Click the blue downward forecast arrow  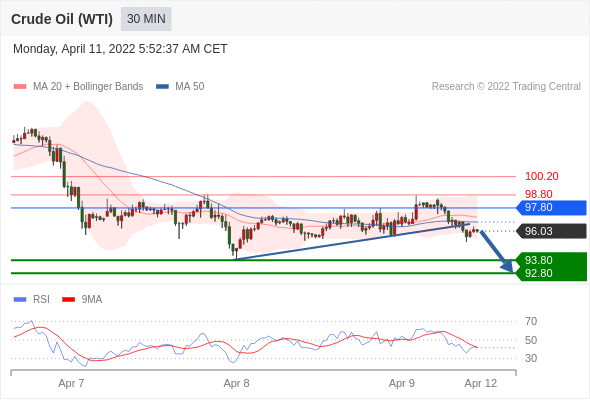click(x=496, y=251)
